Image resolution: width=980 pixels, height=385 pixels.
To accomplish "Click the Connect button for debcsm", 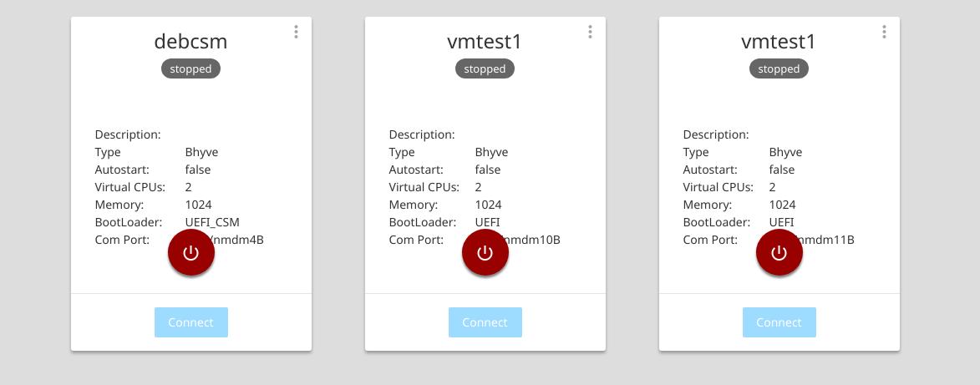I will (191, 322).
